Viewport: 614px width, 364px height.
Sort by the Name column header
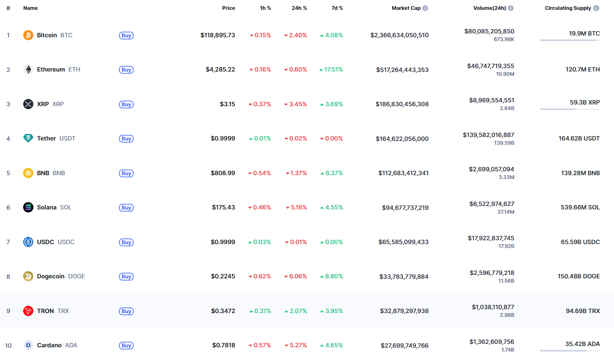pos(30,8)
